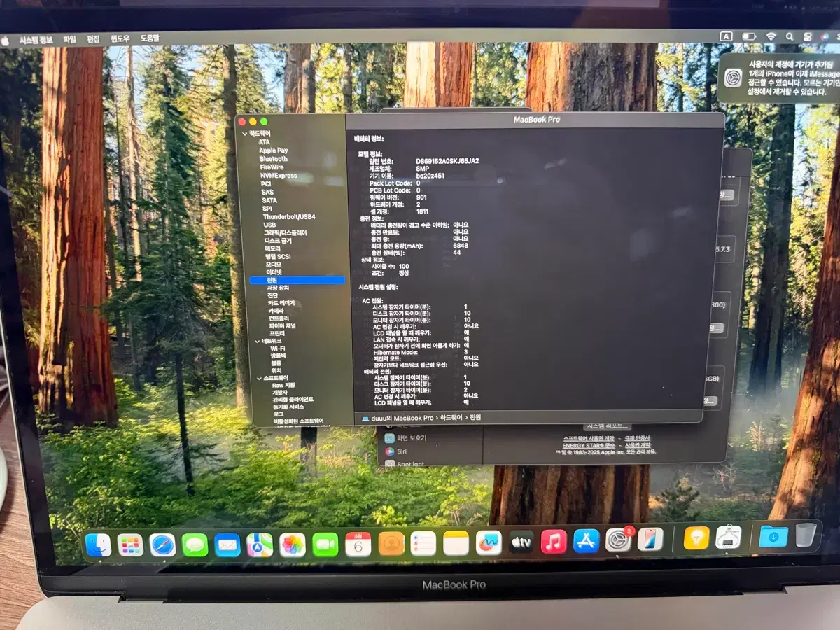The image size is (840, 630).
Task: Select 카메라 in the sidebar
Action: click(x=276, y=310)
